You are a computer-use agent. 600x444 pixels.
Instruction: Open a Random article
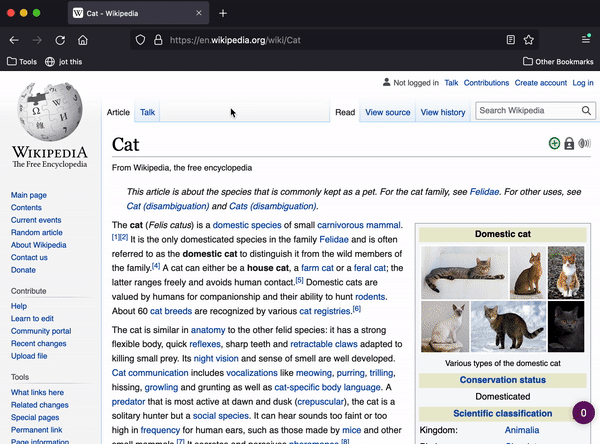point(37,232)
